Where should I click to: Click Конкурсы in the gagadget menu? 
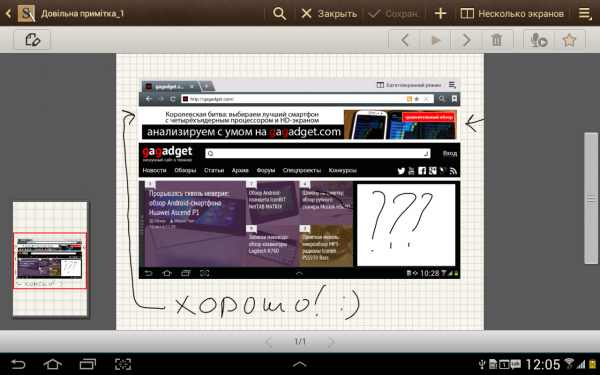[x=342, y=170]
